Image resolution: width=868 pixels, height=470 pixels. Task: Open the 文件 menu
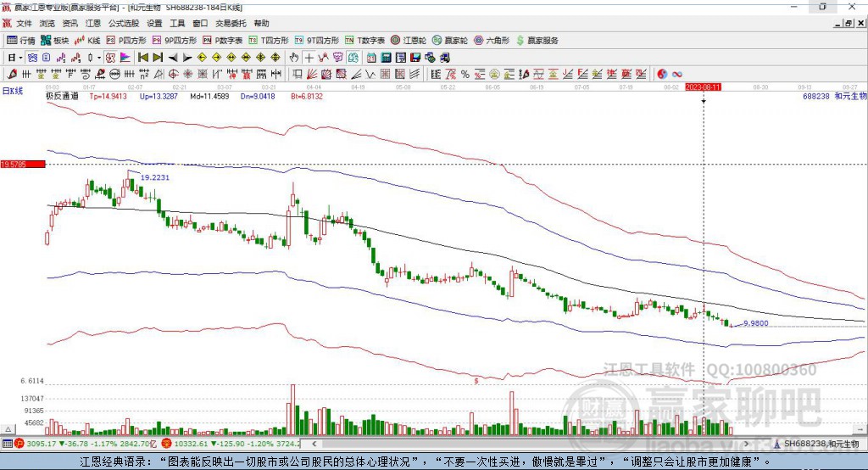pyautogui.click(x=25, y=23)
